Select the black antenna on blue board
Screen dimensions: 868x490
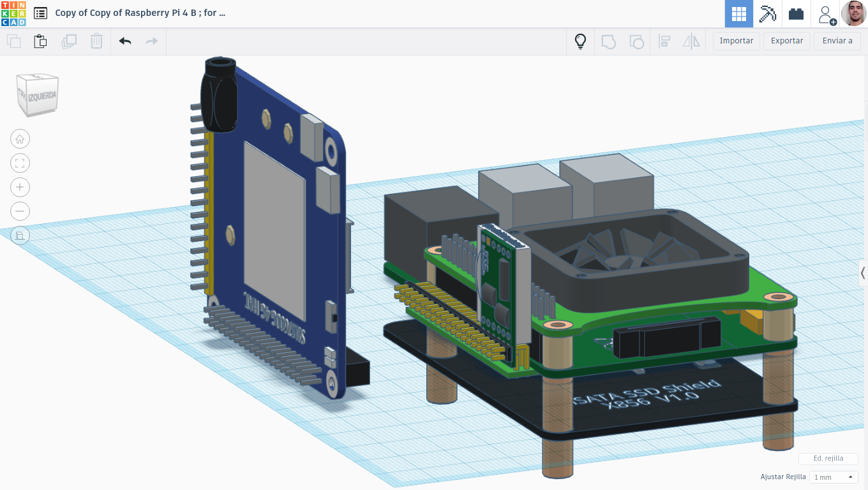(x=218, y=94)
